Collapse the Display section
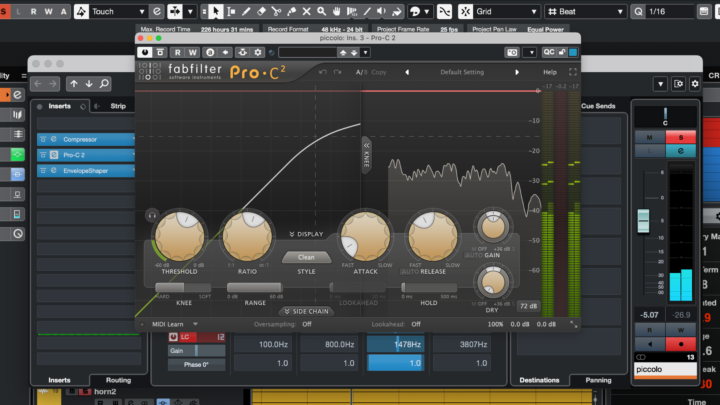The height and width of the screenshot is (405, 720). (x=307, y=233)
